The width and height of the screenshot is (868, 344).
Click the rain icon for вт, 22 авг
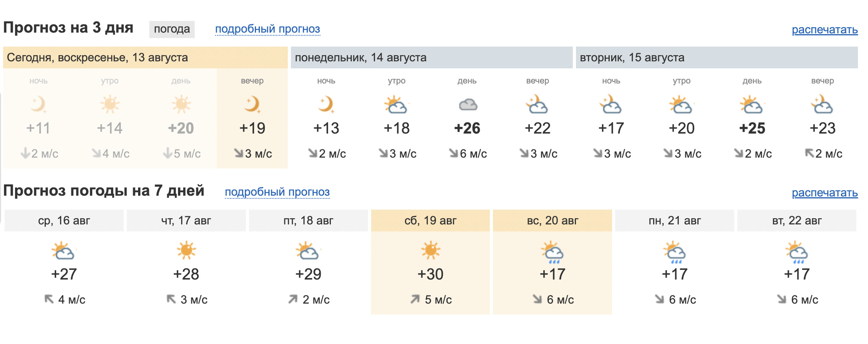[797, 252]
